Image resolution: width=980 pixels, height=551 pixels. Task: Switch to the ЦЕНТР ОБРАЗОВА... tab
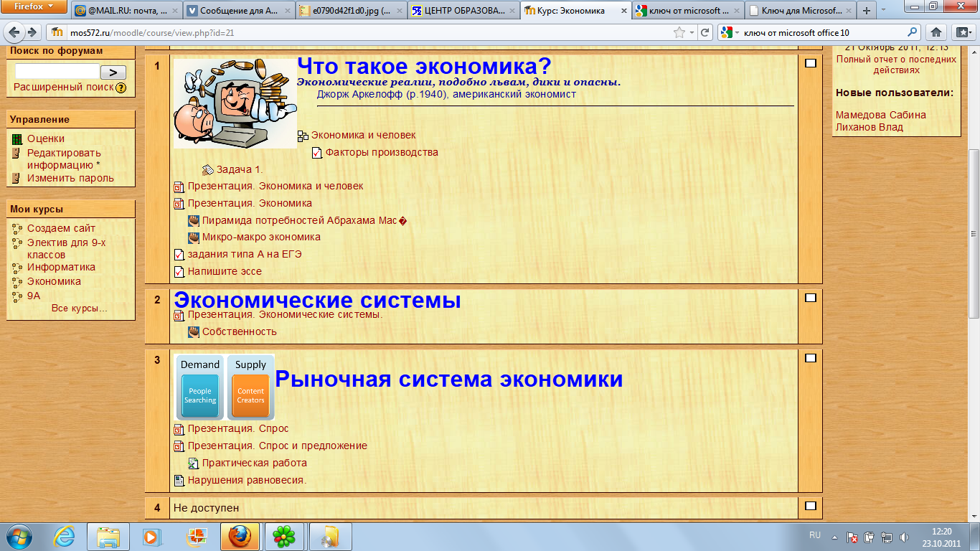click(463, 11)
